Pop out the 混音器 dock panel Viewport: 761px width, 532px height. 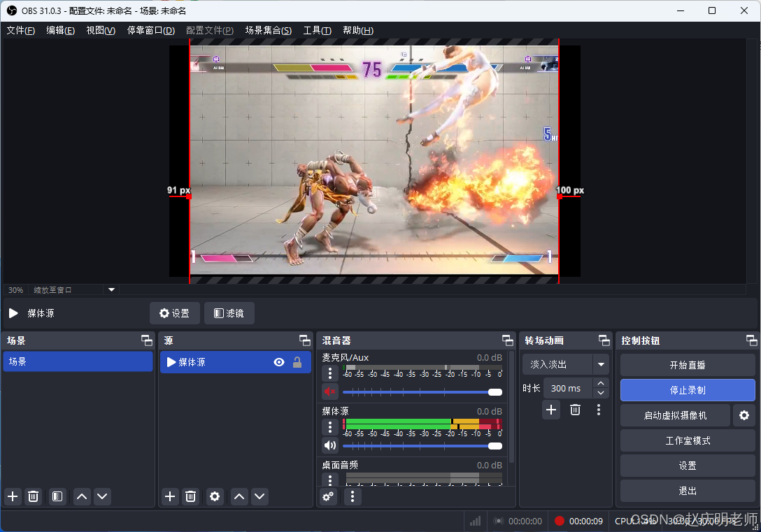[x=508, y=340]
